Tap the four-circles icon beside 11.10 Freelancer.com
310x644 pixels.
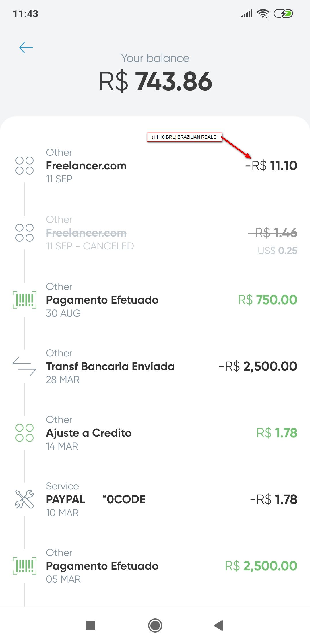[x=24, y=165]
